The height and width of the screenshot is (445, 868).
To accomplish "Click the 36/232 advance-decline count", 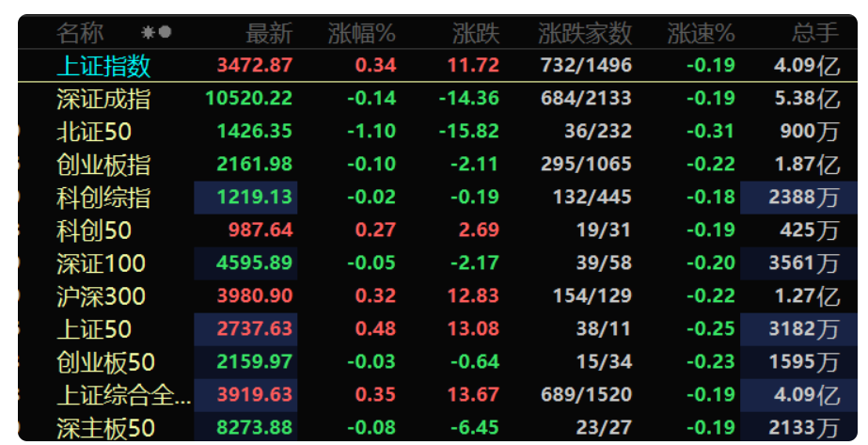I will [x=598, y=131].
